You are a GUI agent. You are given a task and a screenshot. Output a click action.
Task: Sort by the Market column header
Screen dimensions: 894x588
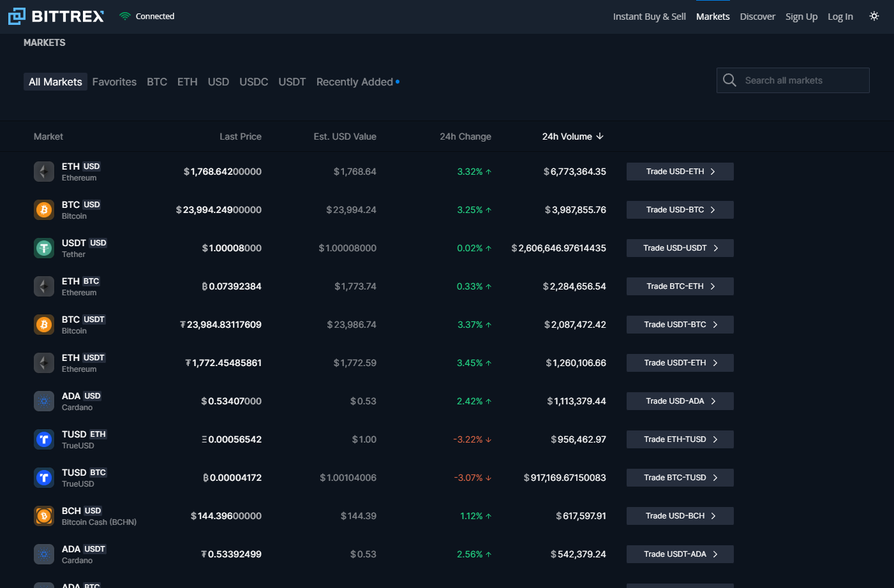point(48,136)
